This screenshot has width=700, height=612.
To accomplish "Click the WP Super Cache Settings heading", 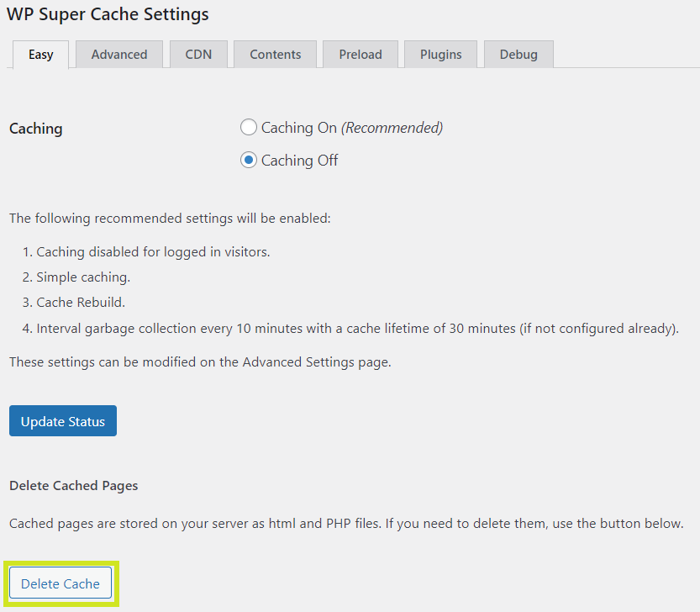I will point(108,14).
